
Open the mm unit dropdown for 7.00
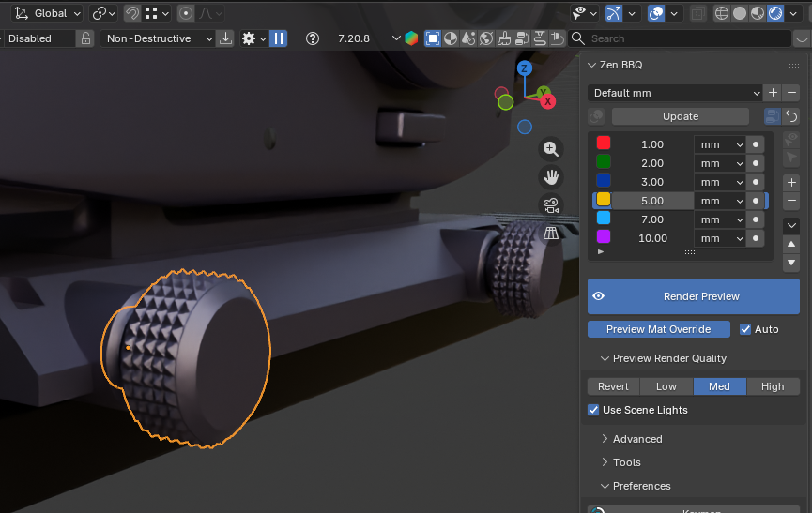click(x=720, y=219)
